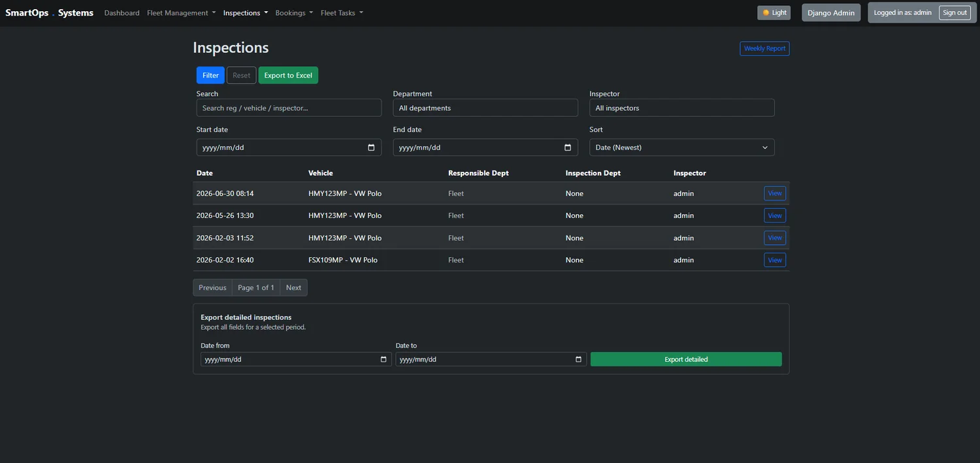Click the Export detailed inspections heading
The image size is (980, 463).
[x=246, y=317]
